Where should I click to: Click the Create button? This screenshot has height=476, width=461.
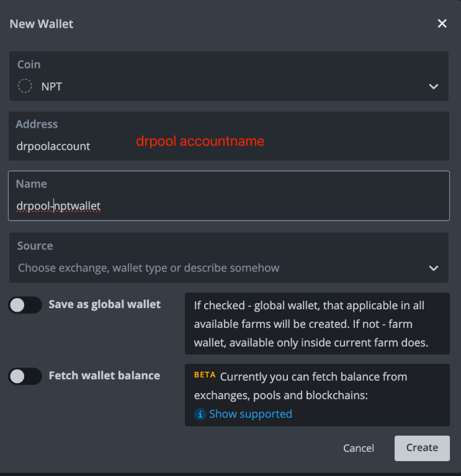[x=422, y=447]
